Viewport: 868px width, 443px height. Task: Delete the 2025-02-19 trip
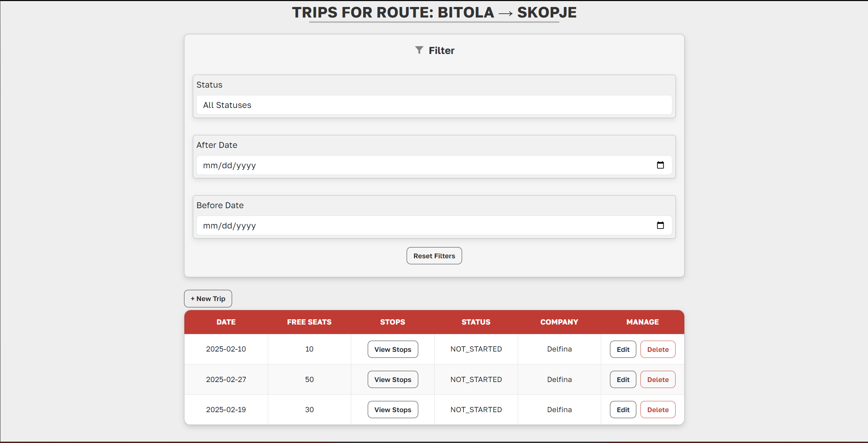pyautogui.click(x=658, y=410)
